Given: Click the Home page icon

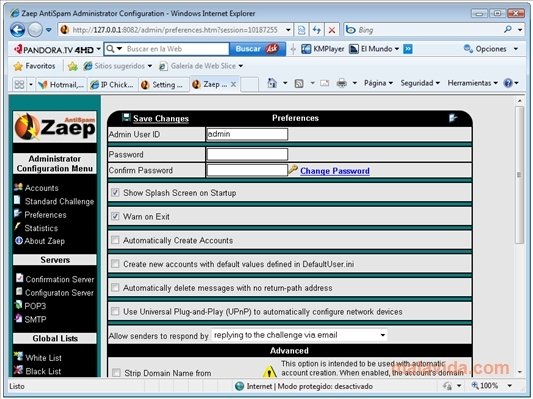Looking at the screenshot, I should tap(272, 83).
